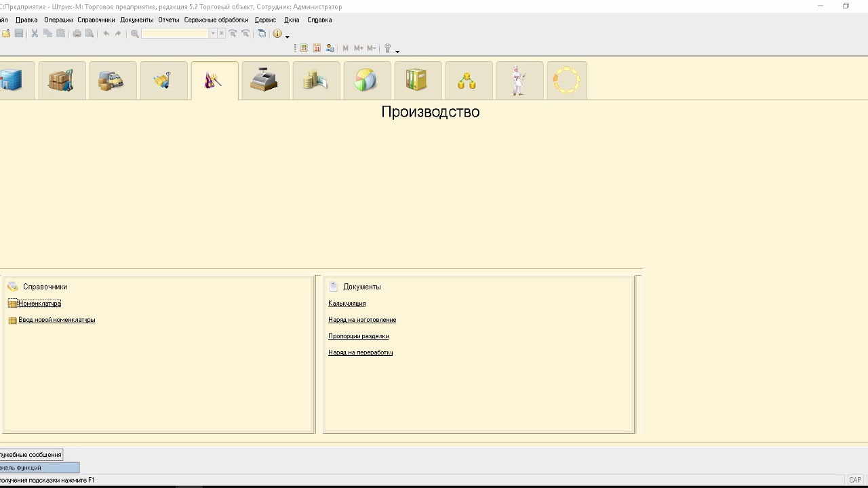Open the Окна menu

(292, 20)
